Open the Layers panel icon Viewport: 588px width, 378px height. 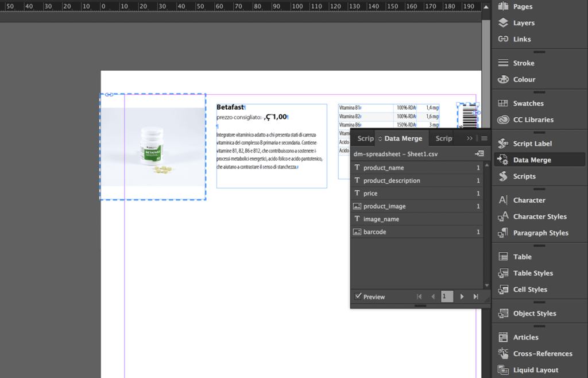pyautogui.click(x=503, y=22)
